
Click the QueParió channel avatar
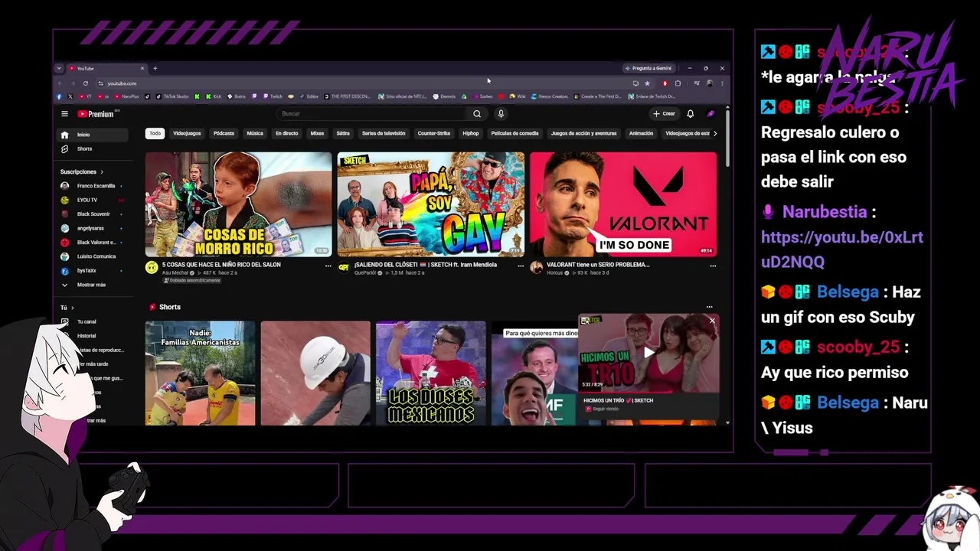344,267
